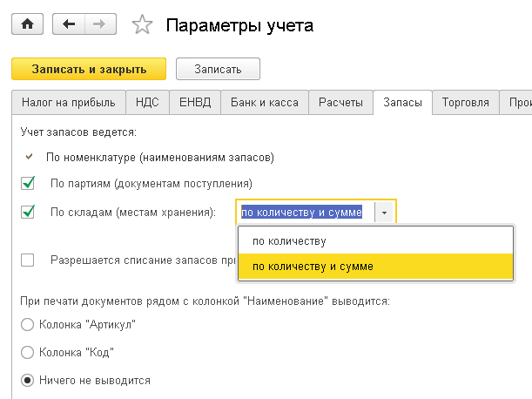Choose "по количеству и сумме" list option

point(313,267)
